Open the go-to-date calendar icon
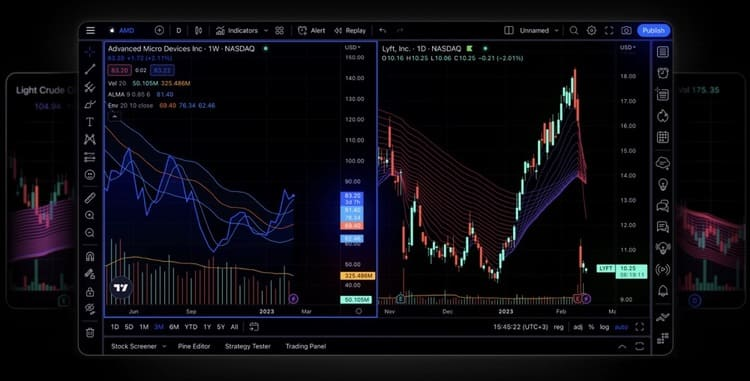 pyautogui.click(x=254, y=327)
